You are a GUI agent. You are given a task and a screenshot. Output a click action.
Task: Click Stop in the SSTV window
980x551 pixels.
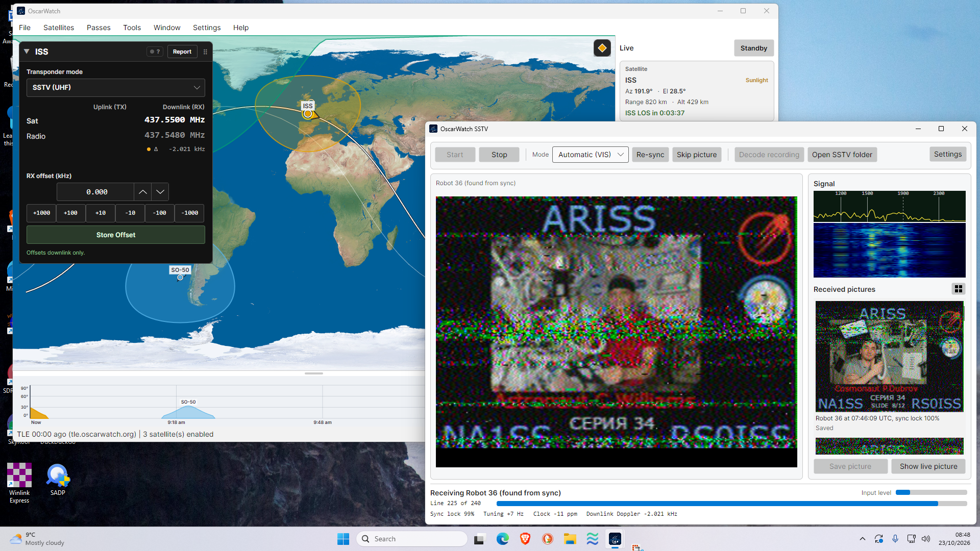pyautogui.click(x=499, y=155)
